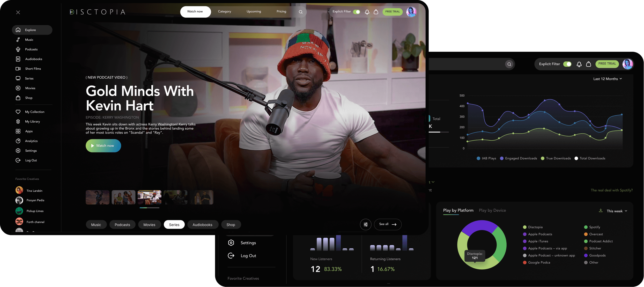
Task: Open Podcasts microphone icon in sidebar
Action: click(18, 49)
